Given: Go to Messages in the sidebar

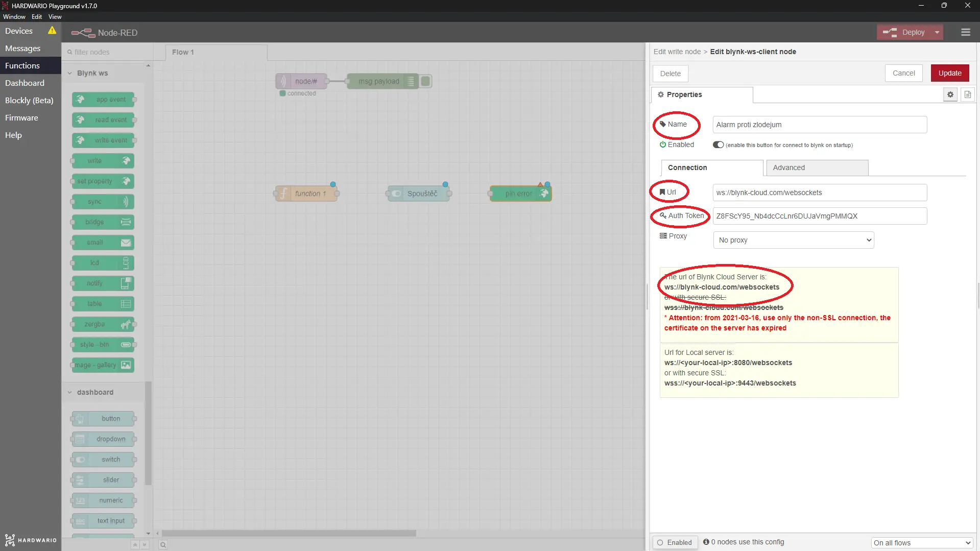Looking at the screenshot, I should click(31, 48).
